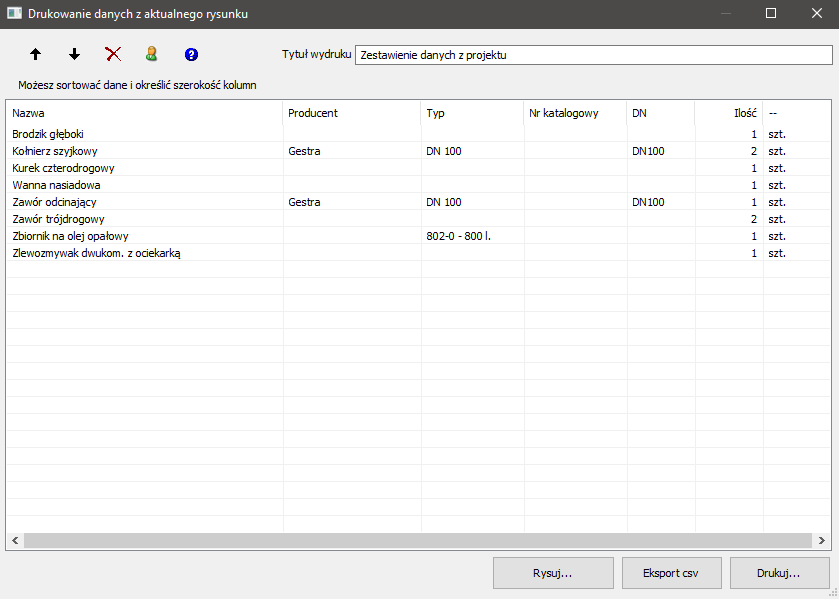Viewport: 839px width, 599px height.
Task: Maximize the dialog window
Action: point(771,14)
